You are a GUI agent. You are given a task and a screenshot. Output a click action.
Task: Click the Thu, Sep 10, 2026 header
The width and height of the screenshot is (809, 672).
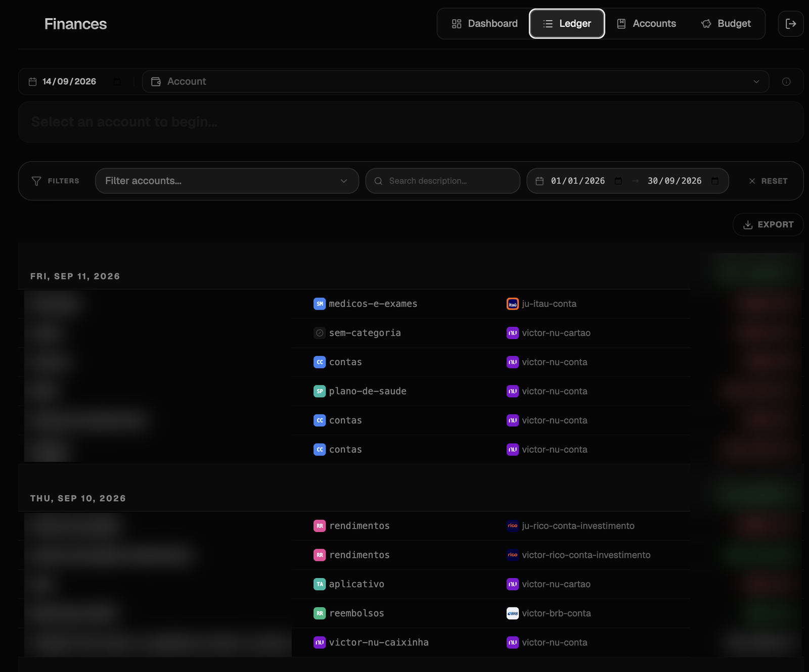coord(78,498)
